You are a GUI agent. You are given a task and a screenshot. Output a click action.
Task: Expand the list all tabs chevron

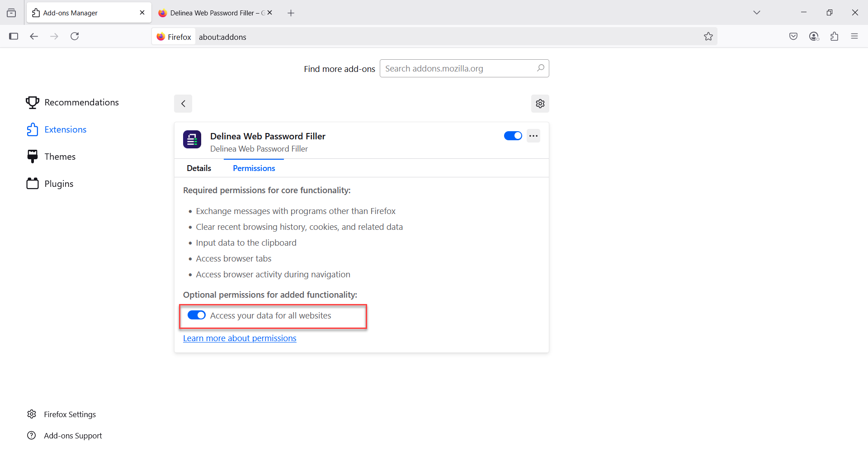pyautogui.click(x=756, y=13)
